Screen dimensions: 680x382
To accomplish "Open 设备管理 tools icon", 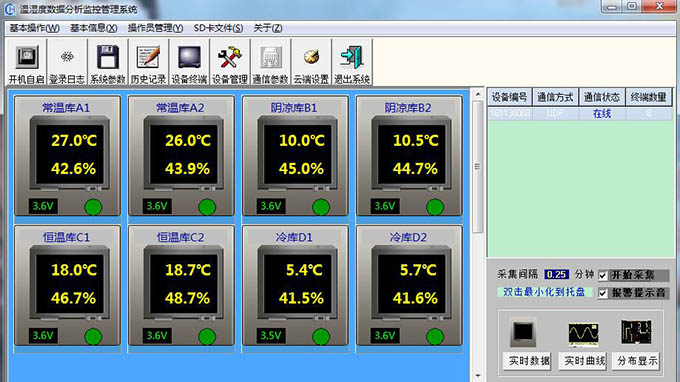I will click(229, 62).
